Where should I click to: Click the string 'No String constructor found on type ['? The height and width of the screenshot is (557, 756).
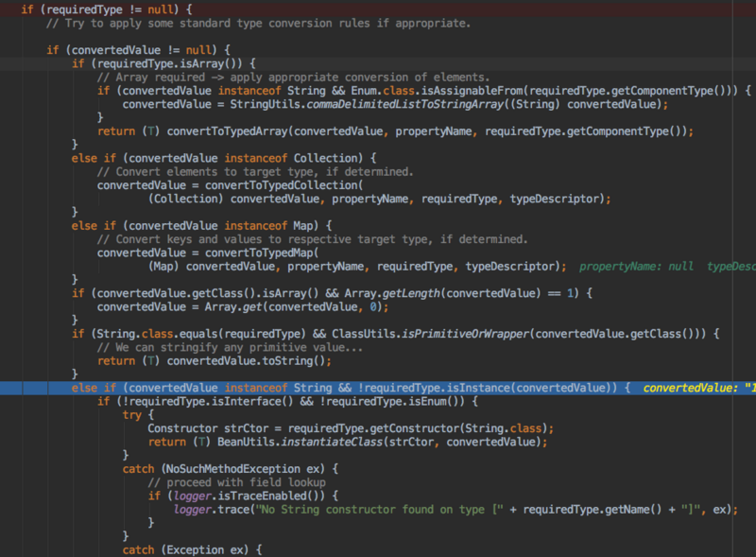pos(379,510)
